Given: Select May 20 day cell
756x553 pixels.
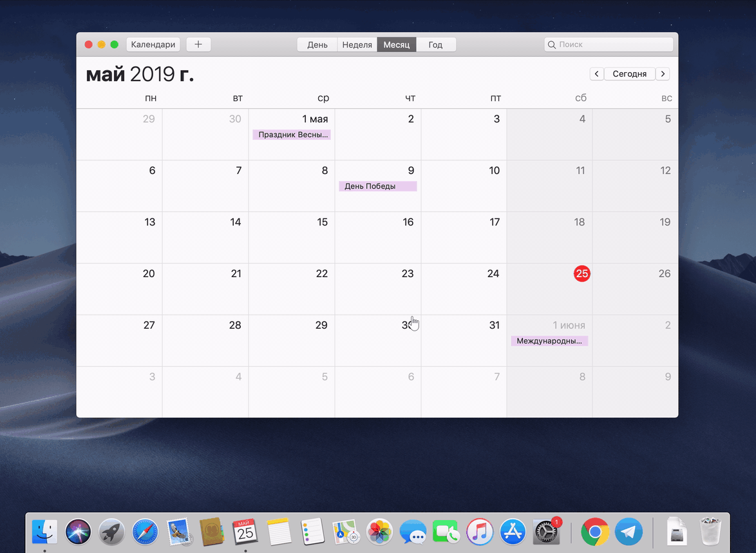Looking at the screenshot, I should (119, 289).
